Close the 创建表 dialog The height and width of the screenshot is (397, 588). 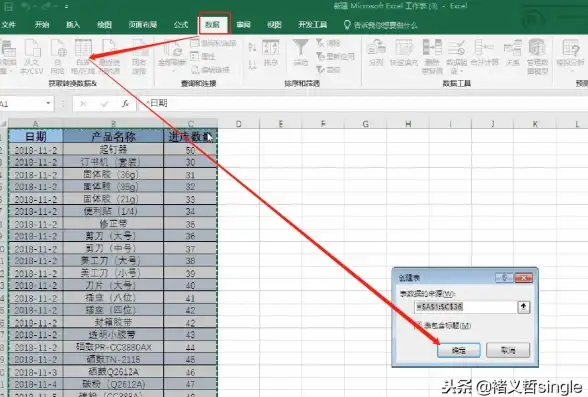click(x=524, y=278)
